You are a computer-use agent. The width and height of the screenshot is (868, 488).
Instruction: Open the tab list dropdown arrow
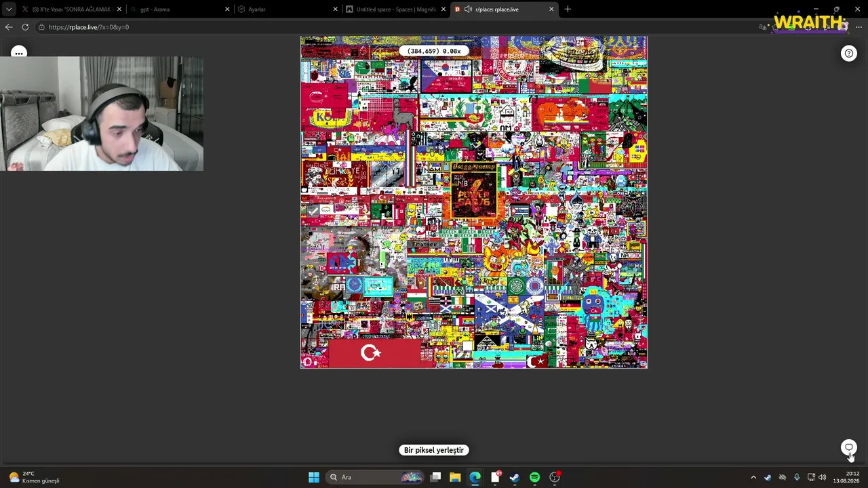[x=9, y=9]
